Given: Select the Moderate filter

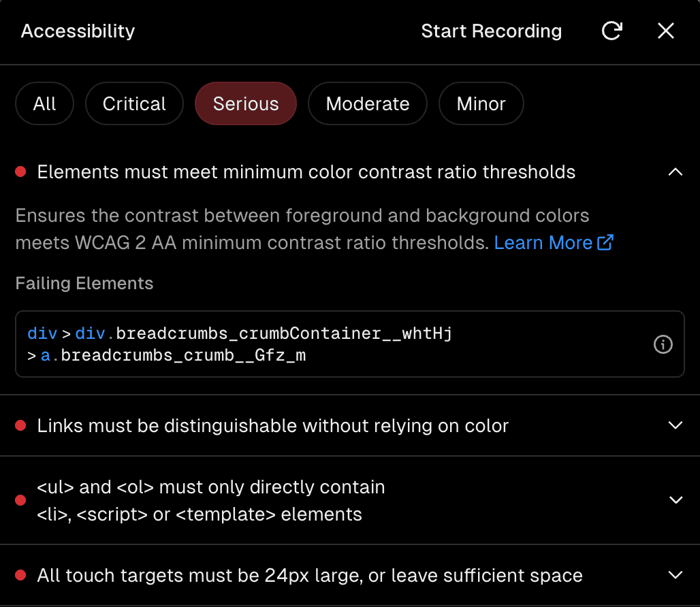Looking at the screenshot, I should tap(367, 103).
